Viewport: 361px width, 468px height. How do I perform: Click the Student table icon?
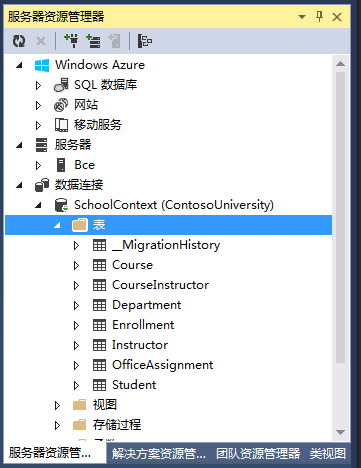tap(99, 385)
